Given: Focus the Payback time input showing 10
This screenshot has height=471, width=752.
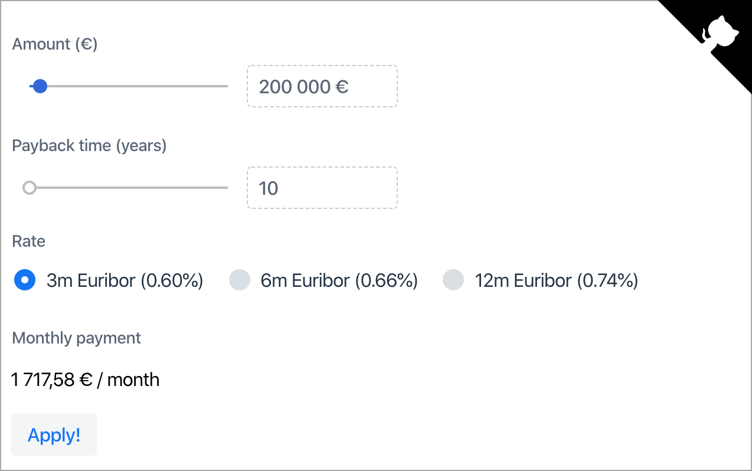Looking at the screenshot, I should click(321, 188).
